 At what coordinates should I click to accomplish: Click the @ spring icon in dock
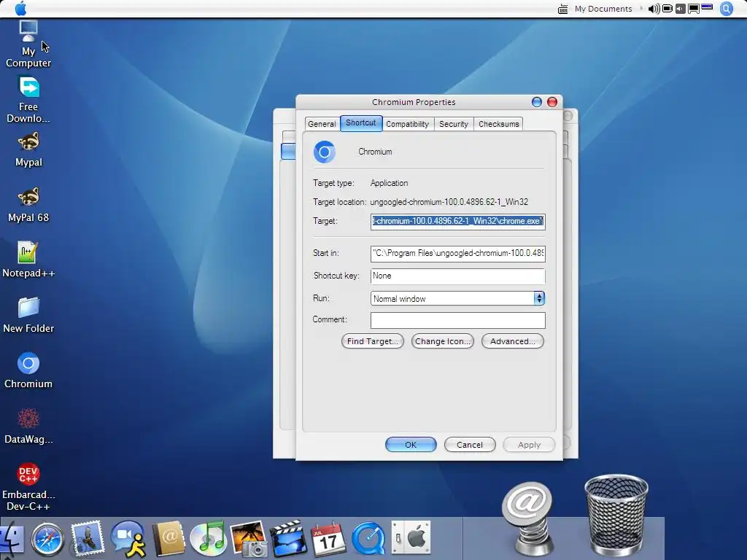pyautogui.click(x=528, y=518)
